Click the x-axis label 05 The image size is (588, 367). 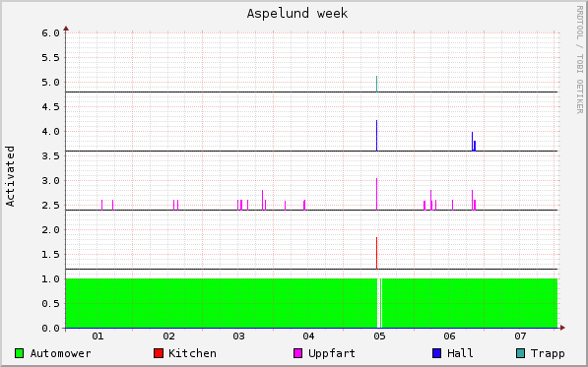point(379,336)
